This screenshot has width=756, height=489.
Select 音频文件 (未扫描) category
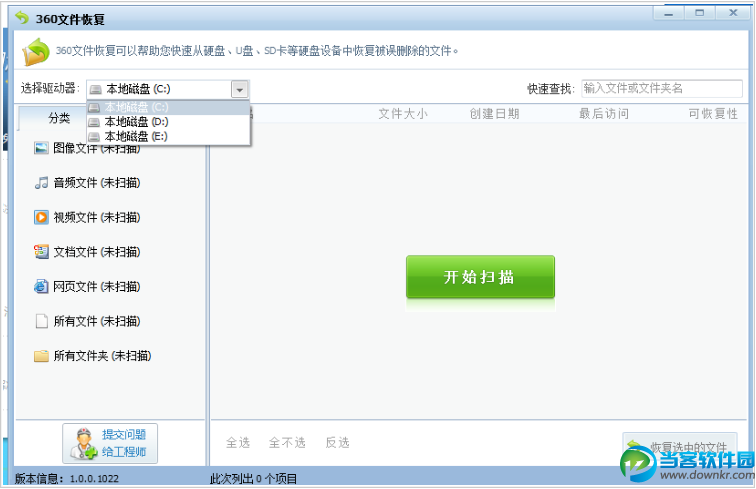pos(97,183)
